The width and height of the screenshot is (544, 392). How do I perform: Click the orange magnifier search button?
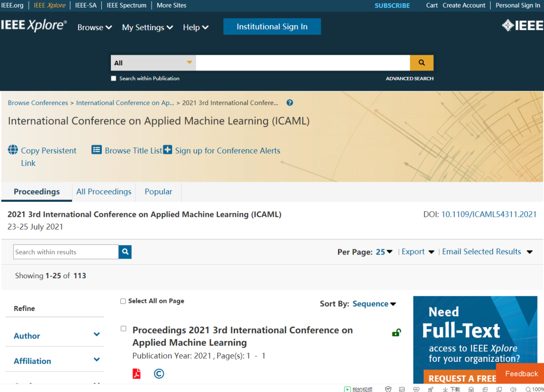[x=422, y=63]
